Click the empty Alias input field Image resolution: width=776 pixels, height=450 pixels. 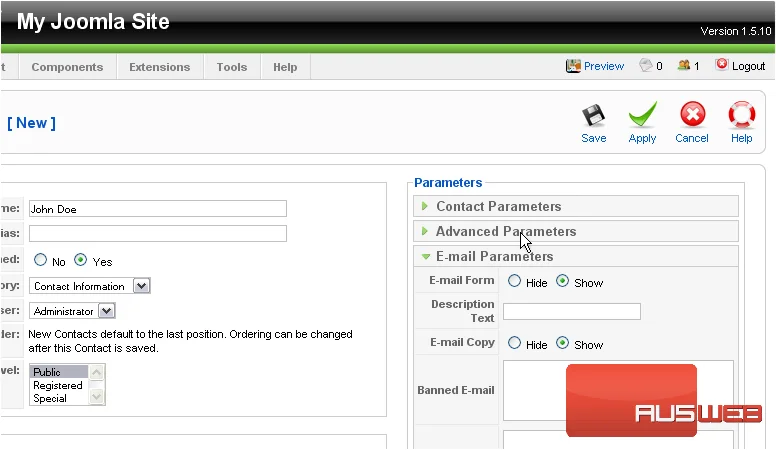click(157, 233)
